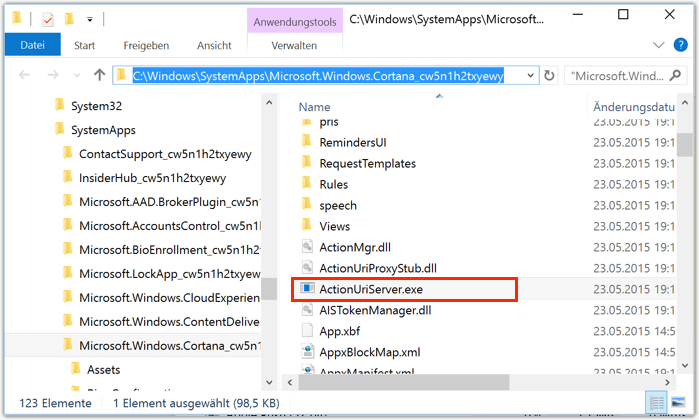Image resolution: width=699 pixels, height=420 pixels.
Task: Select Microsoft.Windows.ContentDelivery folder in the tree
Action: coord(169,322)
